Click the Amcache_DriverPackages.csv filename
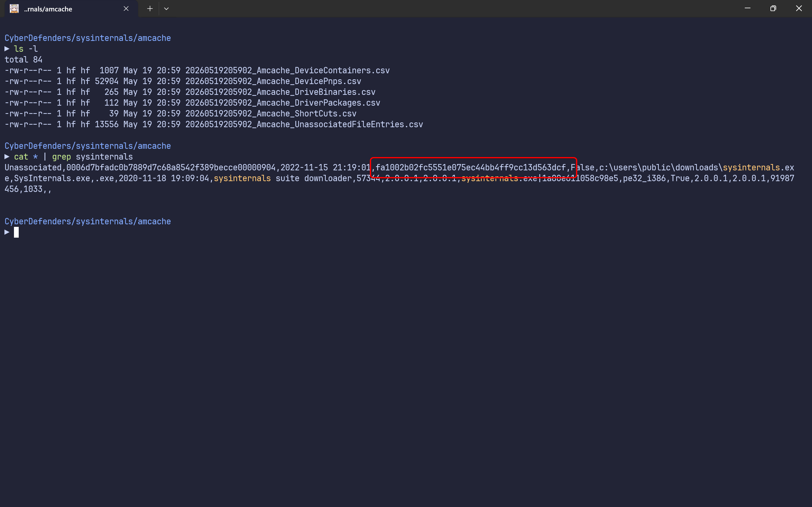 [x=283, y=102]
